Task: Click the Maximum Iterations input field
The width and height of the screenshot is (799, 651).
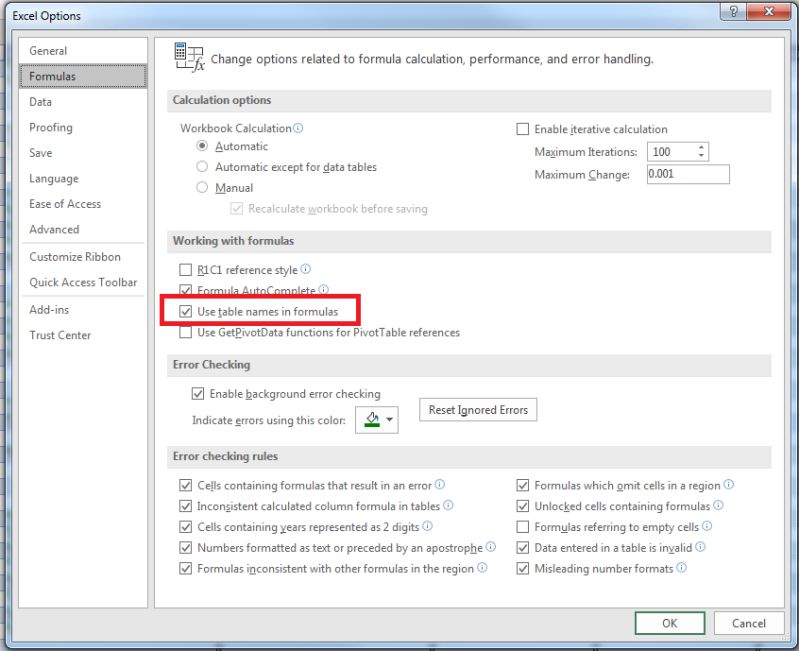Action: tap(672, 151)
